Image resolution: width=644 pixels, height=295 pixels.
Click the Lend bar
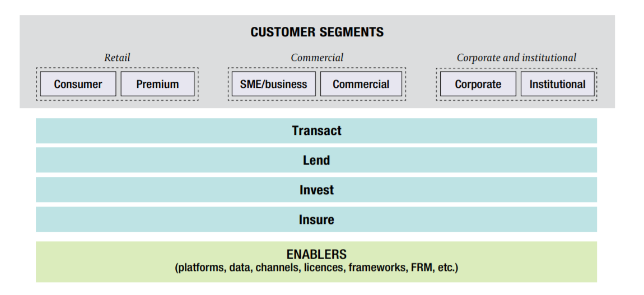tap(316, 161)
